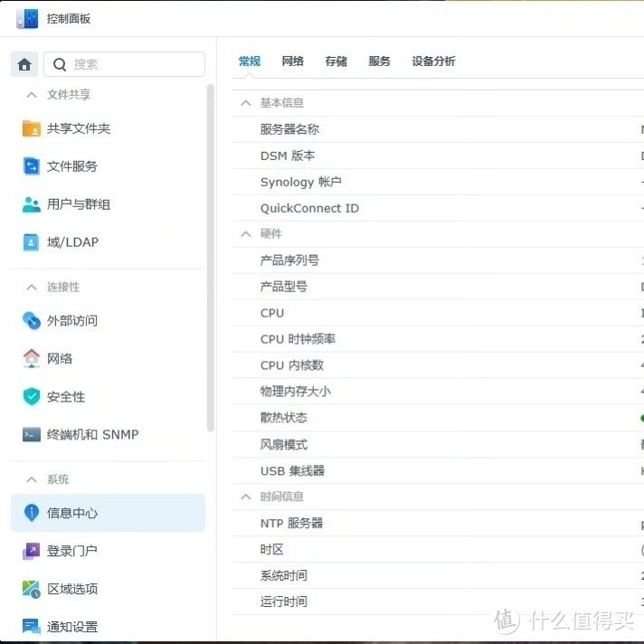Image resolution: width=644 pixels, height=644 pixels.
Task: Click the sidebar vertical scrollbar
Action: tap(210, 258)
